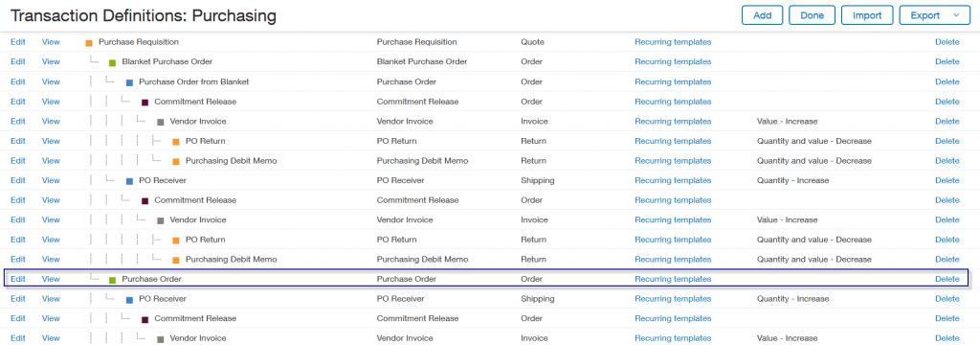
Task: Open Recurring templates in highlighted Purchase Order row
Action: tap(673, 279)
